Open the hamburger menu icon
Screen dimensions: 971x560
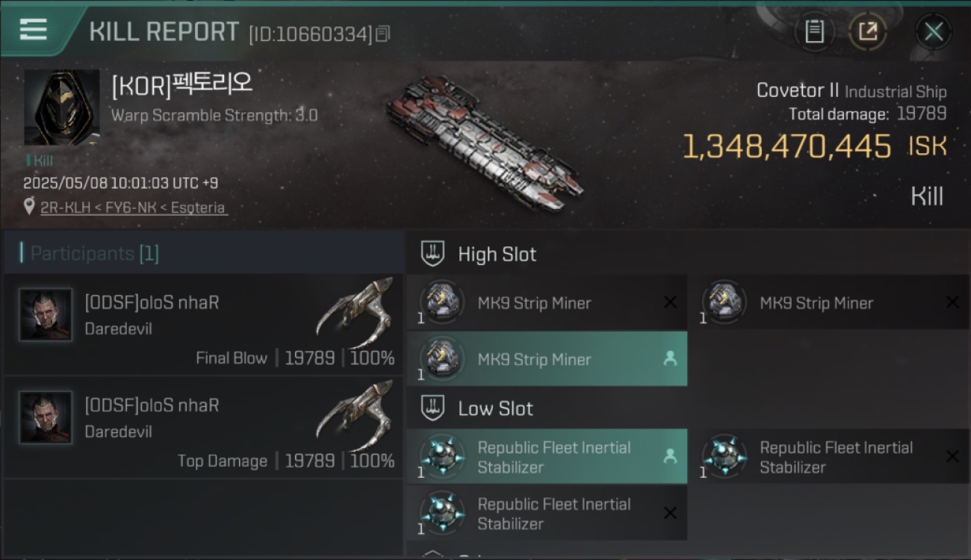coord(34,31)
